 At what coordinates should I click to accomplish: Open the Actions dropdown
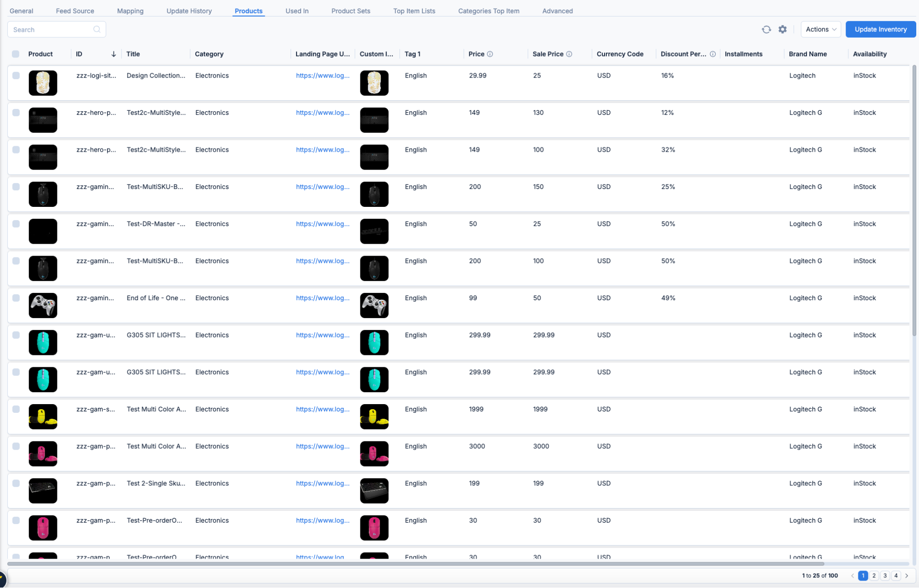pyautogui.click(x=821, y=29)
